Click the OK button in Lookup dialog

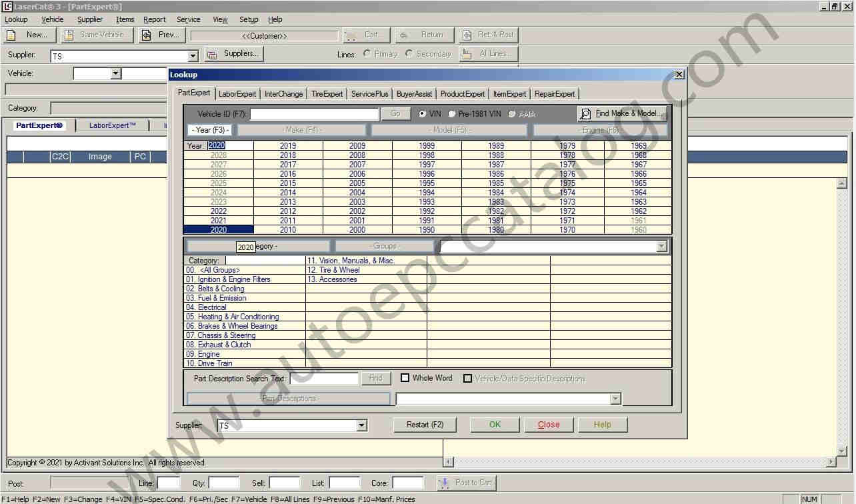(495, 425)
